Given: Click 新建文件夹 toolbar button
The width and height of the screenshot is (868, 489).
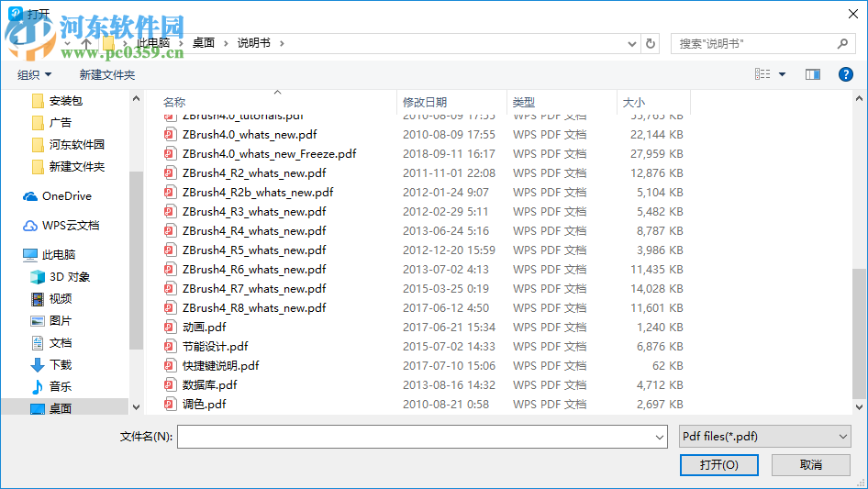Looking at the screenshot, I should click(106, 74).
